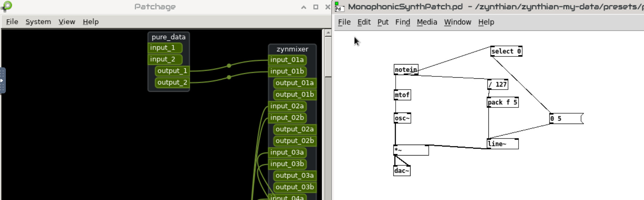Select the select 0 object box
Image resolution: width=644 pixels, height=200 pixels.
click(x=506, y=51)
